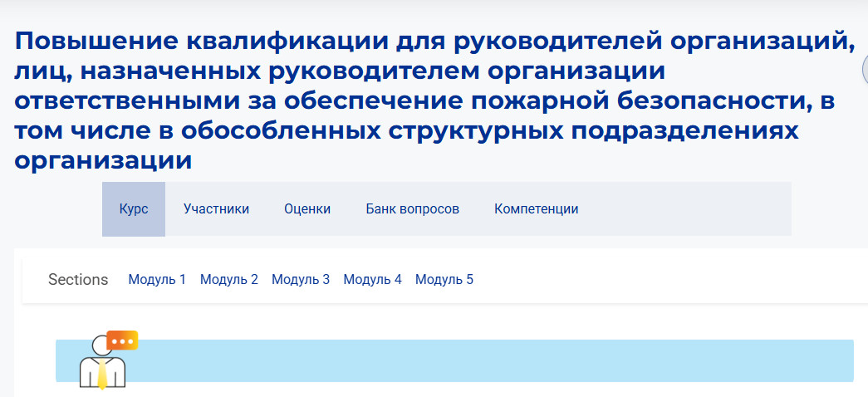Navigate to the Модуль 5 section

pyautogui.click(x=444, y=280)
